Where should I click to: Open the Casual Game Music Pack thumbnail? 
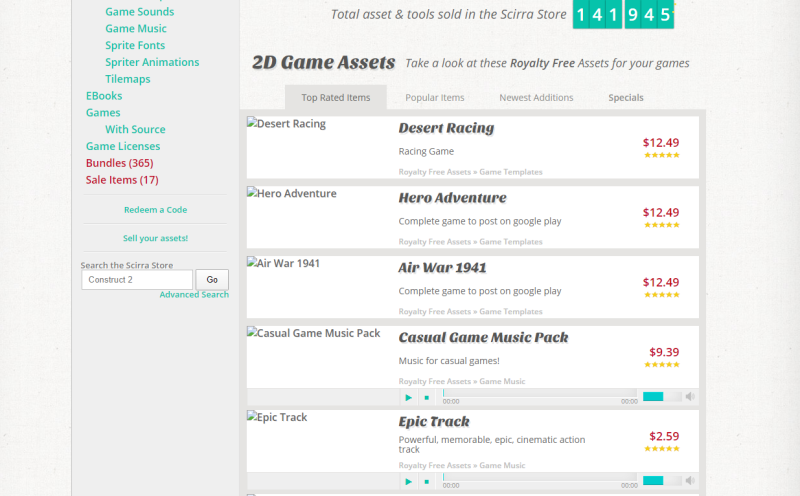[x=314, y=333]
